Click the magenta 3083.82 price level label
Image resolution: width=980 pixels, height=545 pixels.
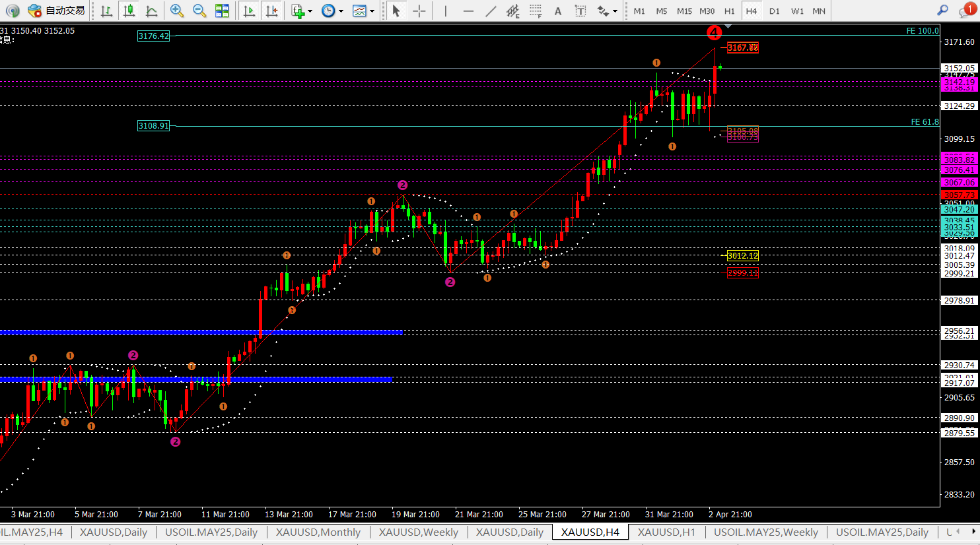(x=959, y=160)
